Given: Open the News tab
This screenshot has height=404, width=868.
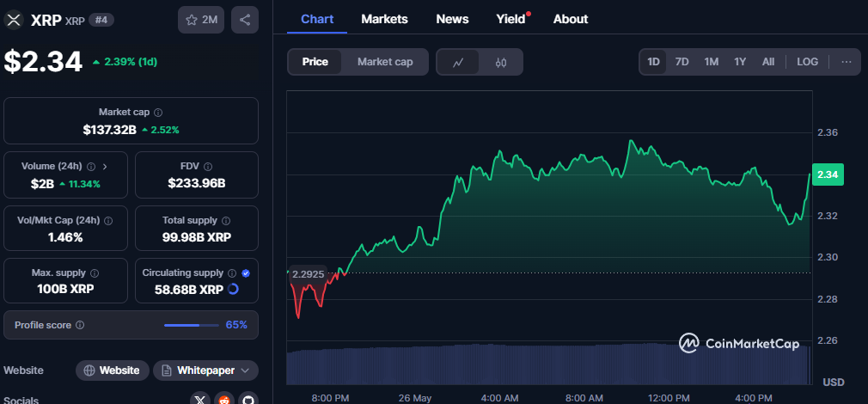Looking at the screenshot, I should tap(452, 19).
